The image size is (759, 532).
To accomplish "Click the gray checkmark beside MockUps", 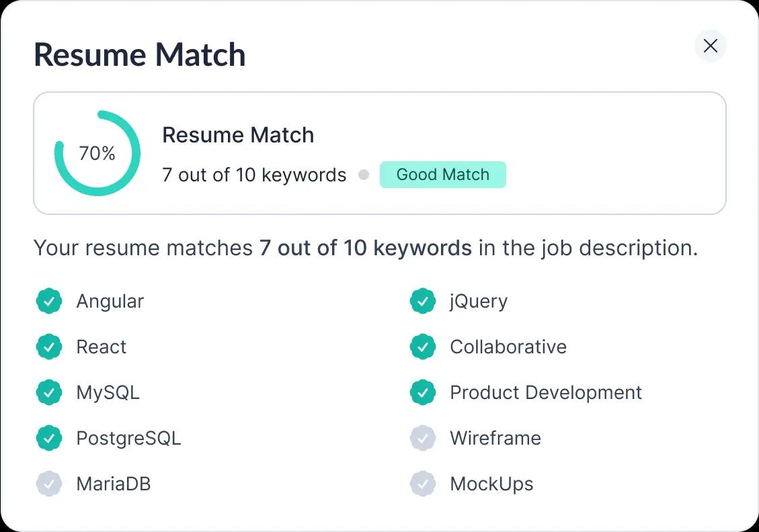I will pyautogui.click(x=423, y=484).
